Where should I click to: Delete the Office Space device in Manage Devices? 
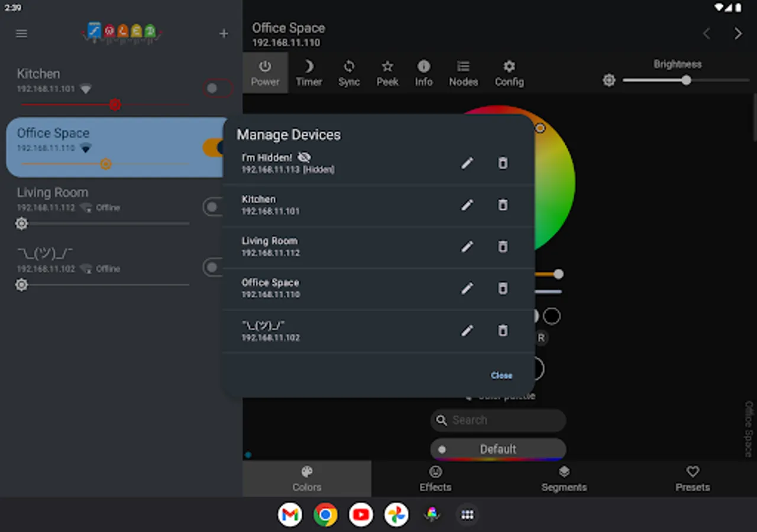[503, 288]
